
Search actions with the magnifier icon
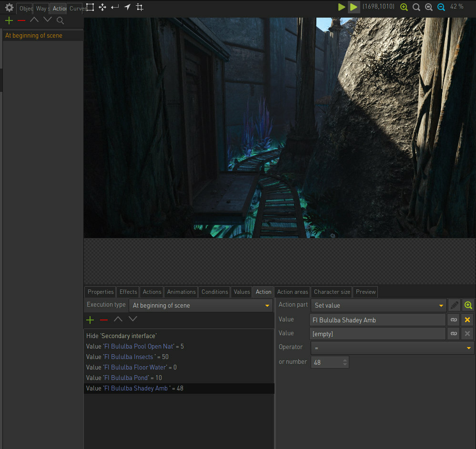coord(60,20)
